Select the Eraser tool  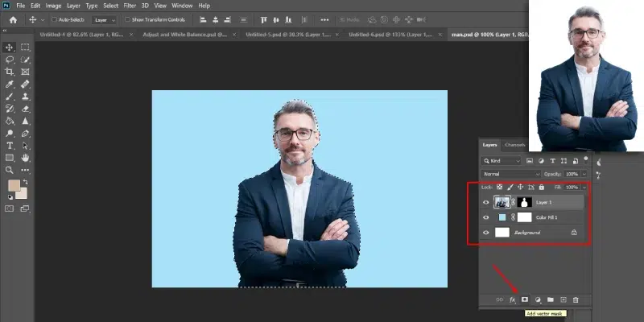click(x=25, y=109)
